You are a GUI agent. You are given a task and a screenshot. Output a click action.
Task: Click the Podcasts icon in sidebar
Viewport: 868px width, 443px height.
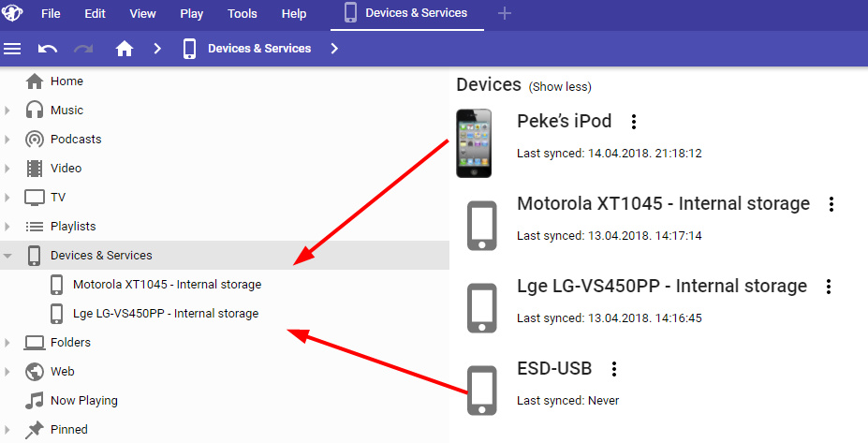[35, 140]
